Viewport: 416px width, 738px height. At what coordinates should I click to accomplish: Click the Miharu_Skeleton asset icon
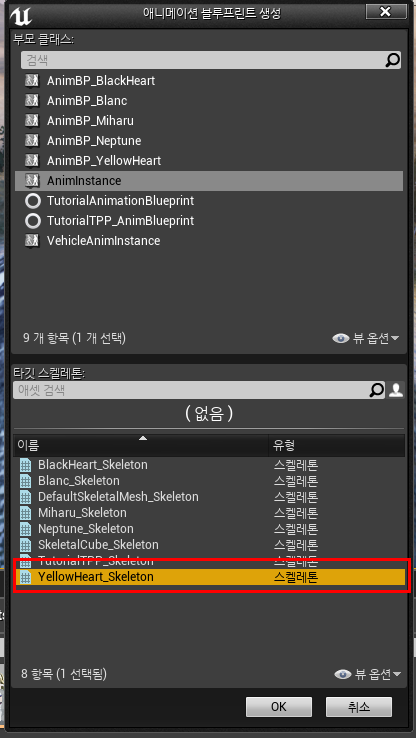tap(25, 513)
